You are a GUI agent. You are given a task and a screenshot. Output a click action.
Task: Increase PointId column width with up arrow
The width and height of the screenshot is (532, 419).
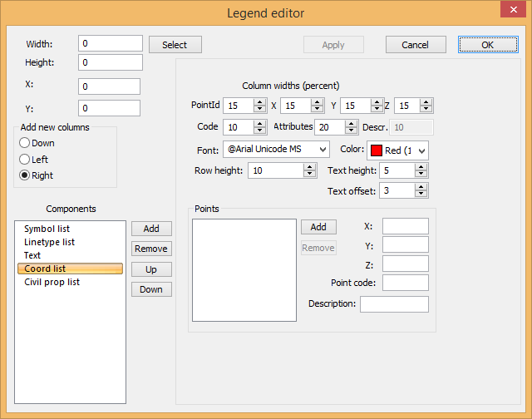259,102
